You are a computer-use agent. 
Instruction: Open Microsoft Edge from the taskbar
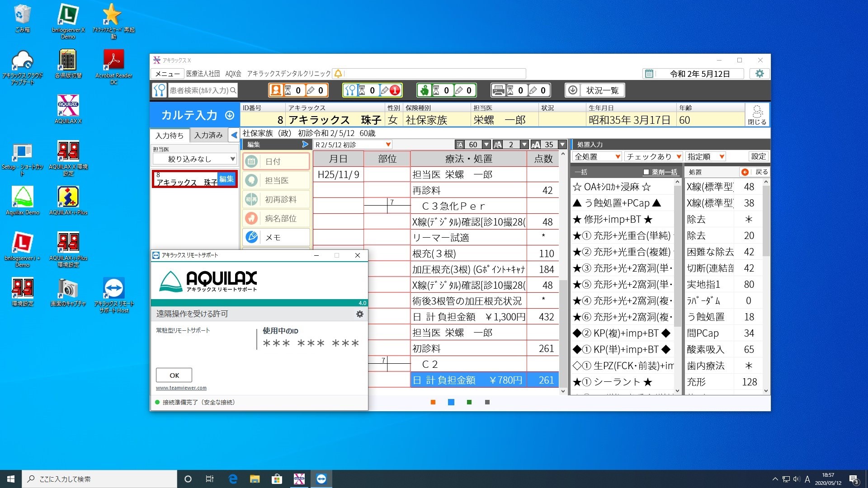[233, 479]
